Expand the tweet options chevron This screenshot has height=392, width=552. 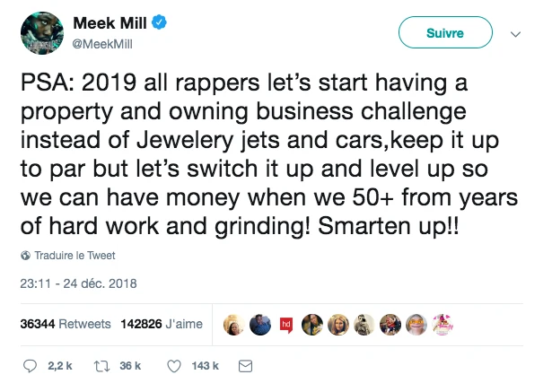(515, 34)
